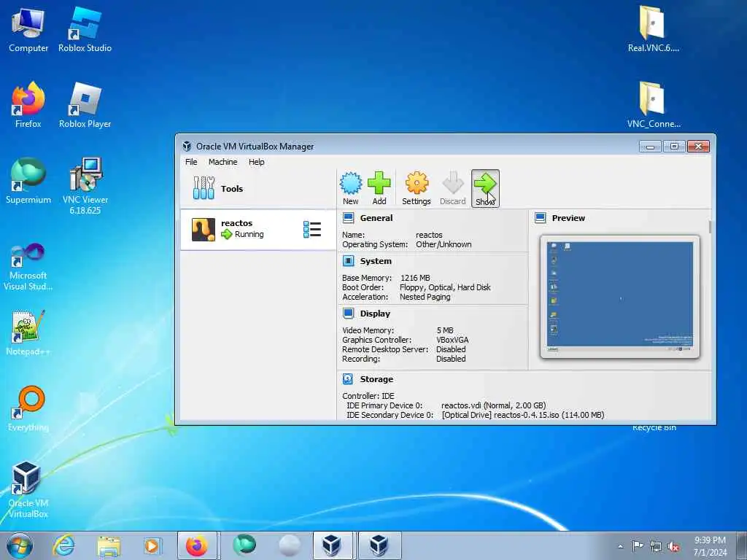Image resolution: width=747 pixels, height=560 pixels.
Task: Click the Graphics Controller value VBoxVGA
Action: pyautogui.click(x=452, y=340)
